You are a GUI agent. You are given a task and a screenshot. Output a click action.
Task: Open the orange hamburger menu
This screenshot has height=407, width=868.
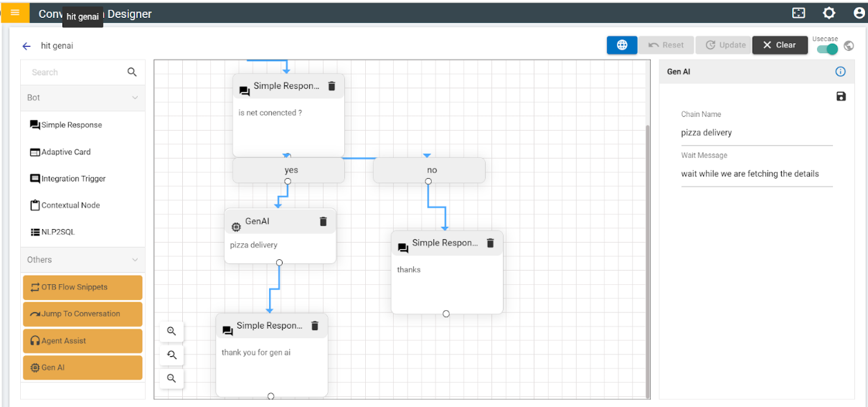click(15, 12)
